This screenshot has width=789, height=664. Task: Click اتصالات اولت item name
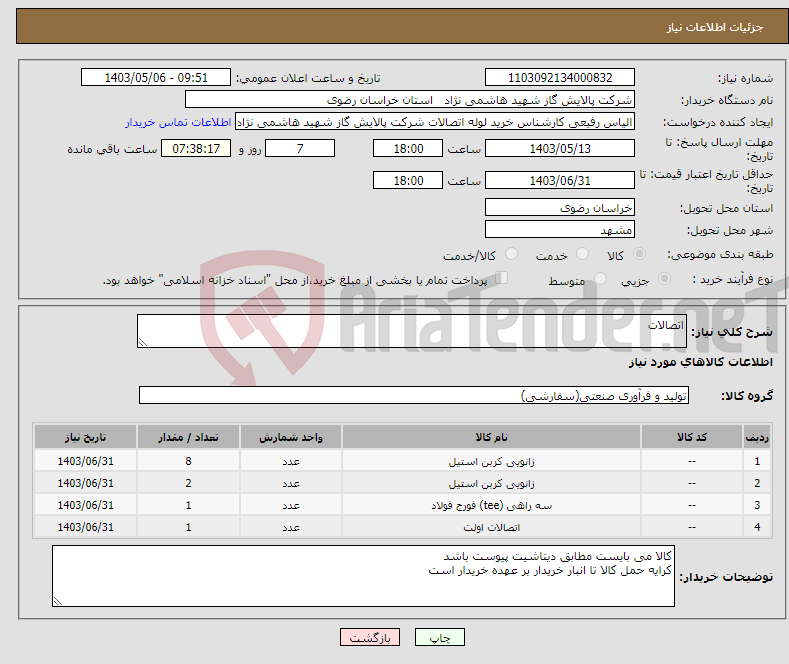click(x=491, y=528)
